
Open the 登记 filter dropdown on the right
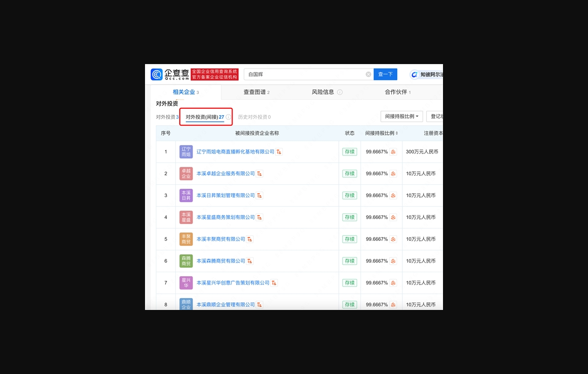pos(436,116)
